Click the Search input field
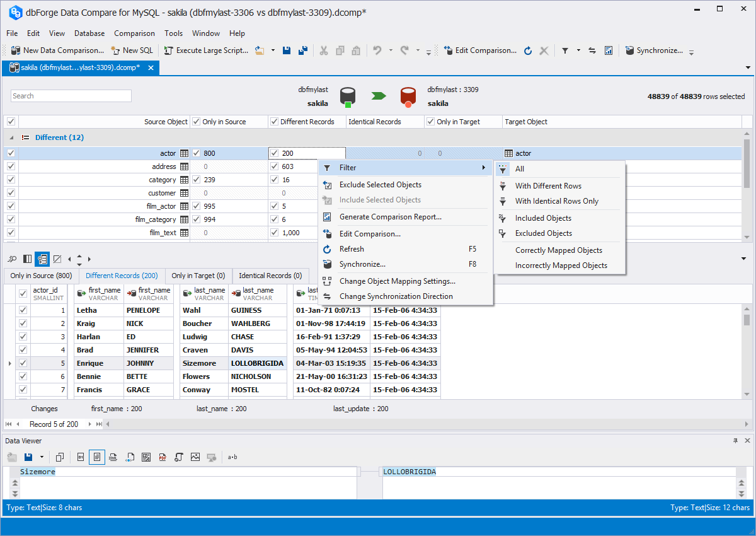This screenshot has height=536, width=756. [x=71, y=96]
